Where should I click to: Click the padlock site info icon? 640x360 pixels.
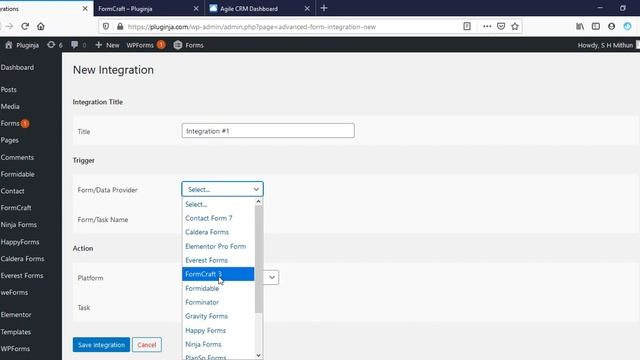click(x=120, y=27)
